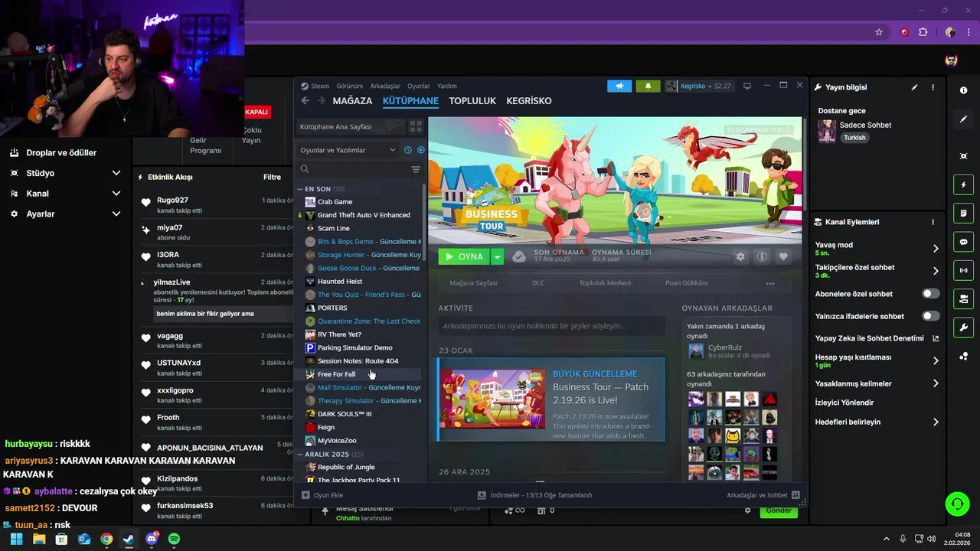Open File Explorer from the taskbar

pyautogui.click(x=39, y=539)
